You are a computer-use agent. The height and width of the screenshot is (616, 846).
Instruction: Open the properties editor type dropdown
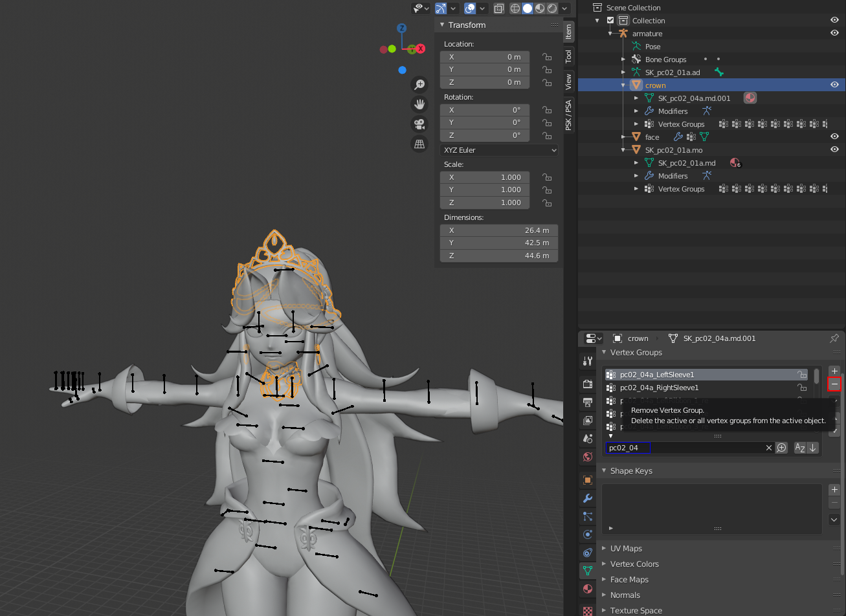coord(594,338)
